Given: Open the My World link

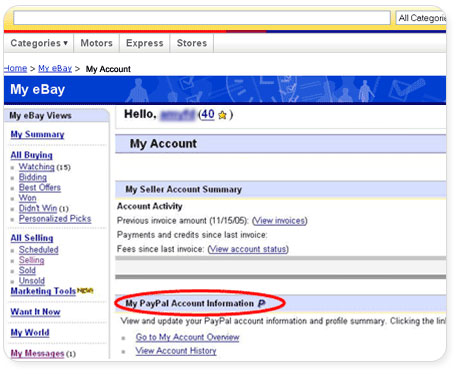Looking at the screenshot, I should click(x=30, y=333).
